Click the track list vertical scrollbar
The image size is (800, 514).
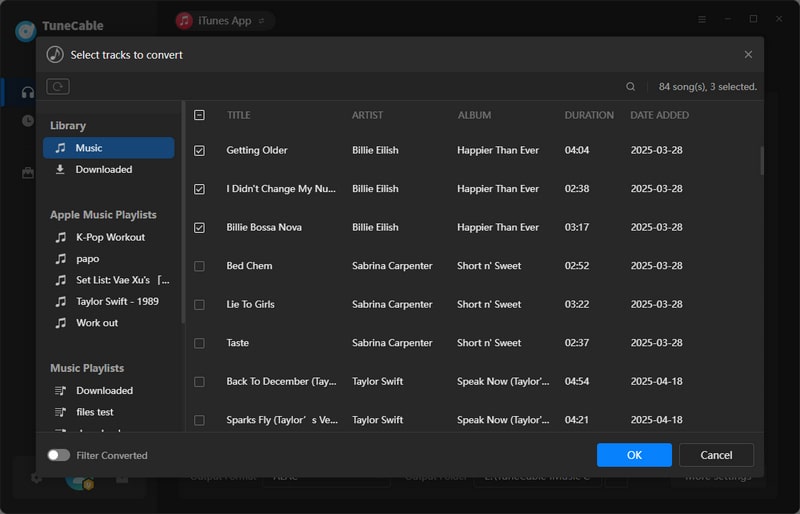pyautogui.click(x=762, y=161)
